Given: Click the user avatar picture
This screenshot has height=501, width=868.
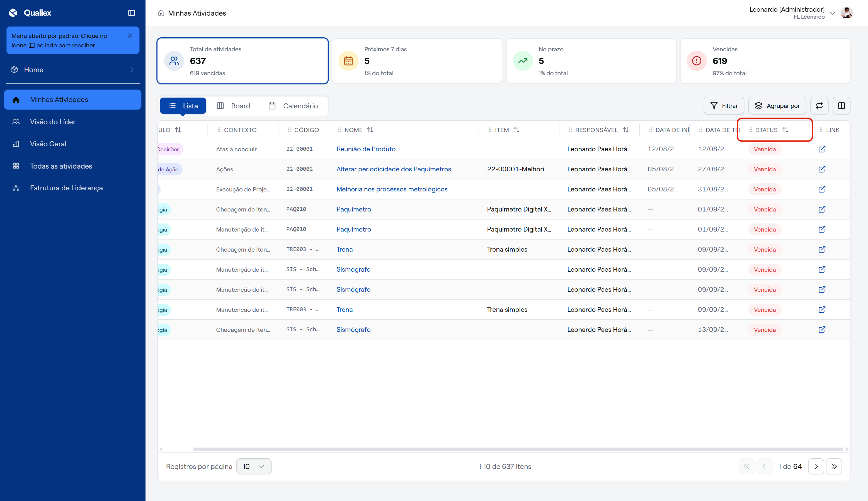Looking at the screenshot, I should click(x=846, y=13).
